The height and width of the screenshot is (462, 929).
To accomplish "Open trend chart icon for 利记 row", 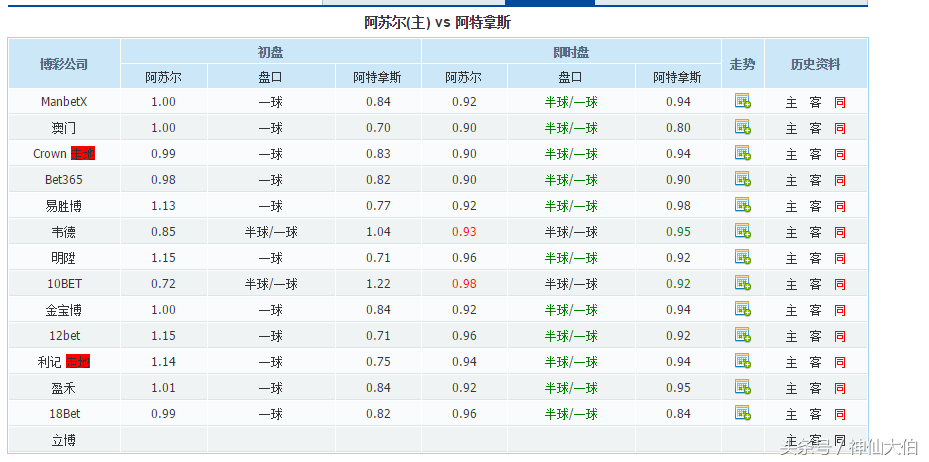I will pyautogui.click(x=742, y=361).
